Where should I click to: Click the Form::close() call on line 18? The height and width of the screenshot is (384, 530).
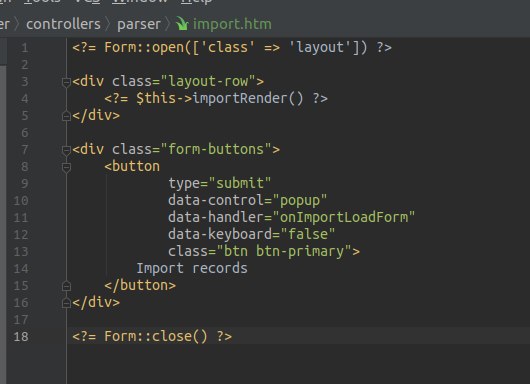click(x=156, y=336)
